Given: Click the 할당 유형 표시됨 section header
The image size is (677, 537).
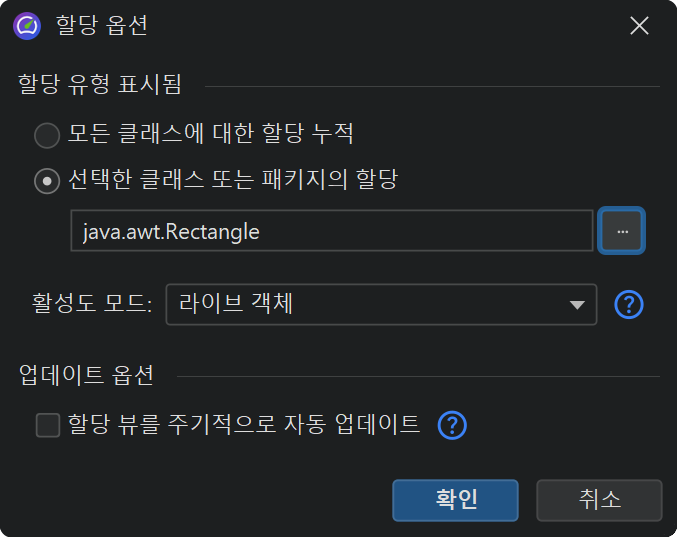Looking at the screenshot, I should [x=100, y=86].
